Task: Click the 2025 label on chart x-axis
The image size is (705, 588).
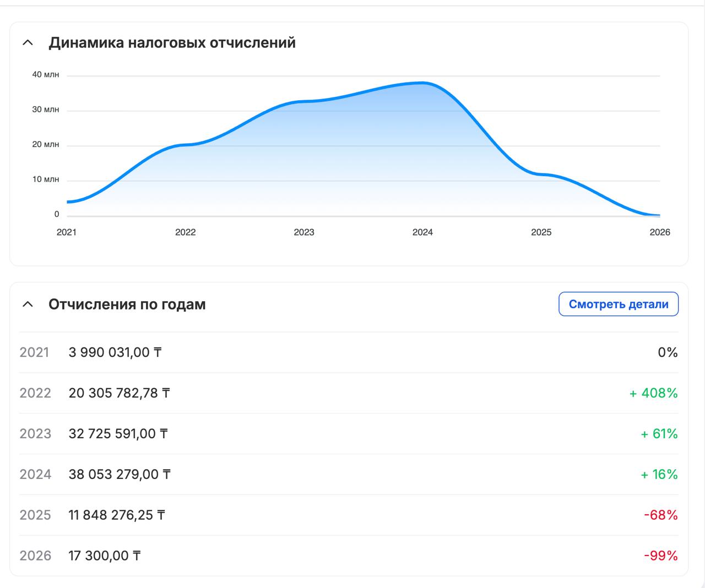Action: tap(541, 232)
